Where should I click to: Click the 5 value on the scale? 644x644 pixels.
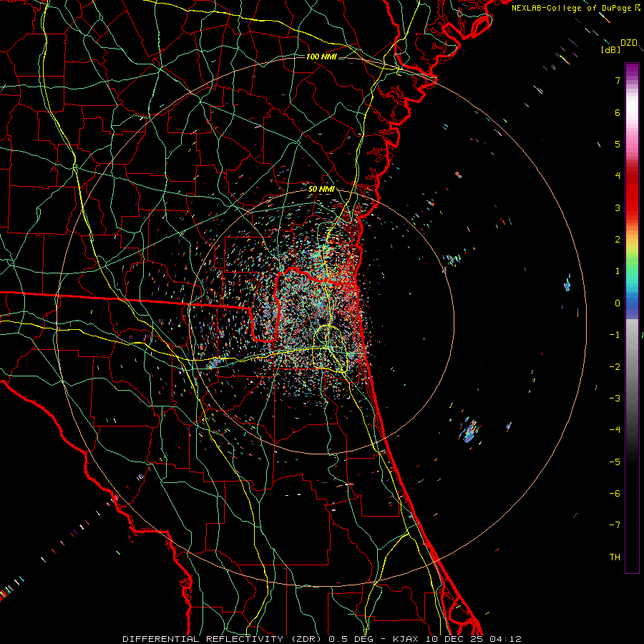pos(618,144)
